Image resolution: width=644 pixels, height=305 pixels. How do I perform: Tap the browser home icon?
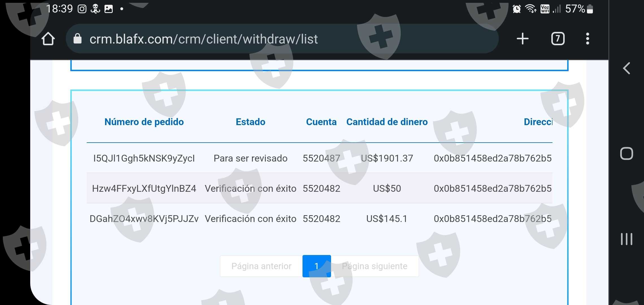tap(48, 39)
